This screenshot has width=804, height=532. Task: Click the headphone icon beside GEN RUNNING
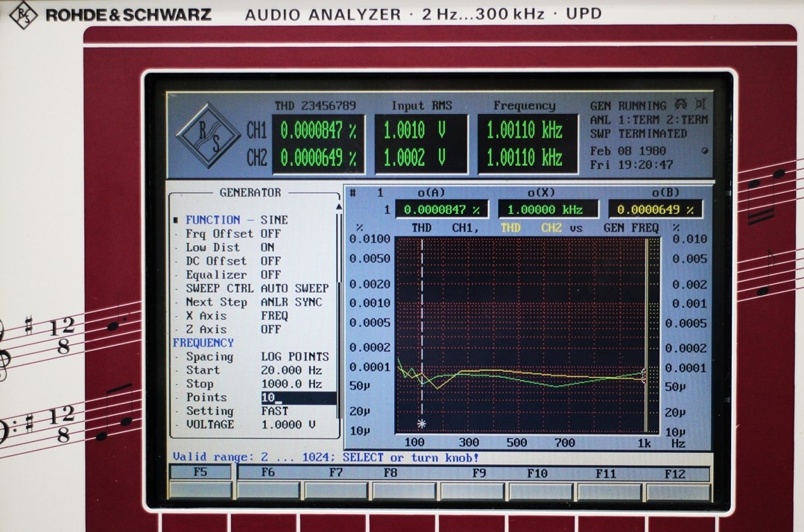[x=681, y=104]
